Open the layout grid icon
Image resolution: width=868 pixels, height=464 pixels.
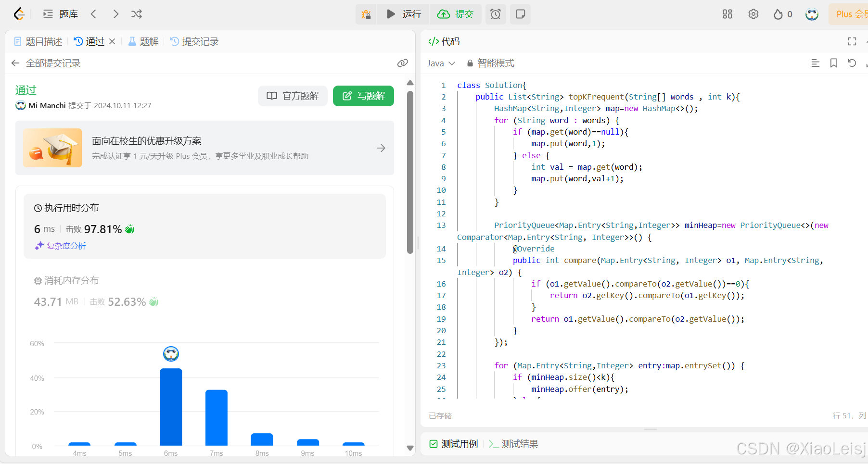click(728, 14)
